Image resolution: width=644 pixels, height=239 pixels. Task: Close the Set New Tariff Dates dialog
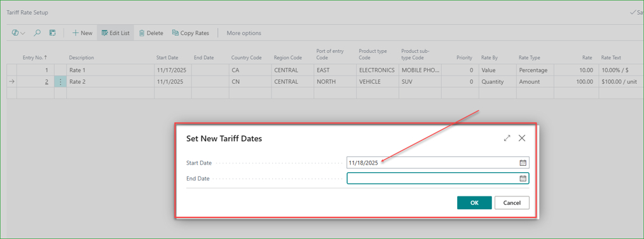coord(522,138)
